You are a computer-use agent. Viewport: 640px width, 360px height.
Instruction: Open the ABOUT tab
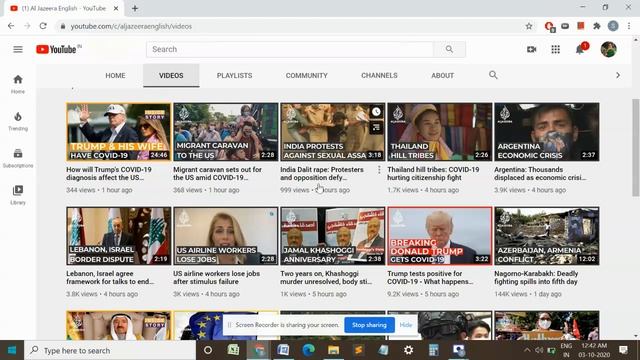(442, 76)
